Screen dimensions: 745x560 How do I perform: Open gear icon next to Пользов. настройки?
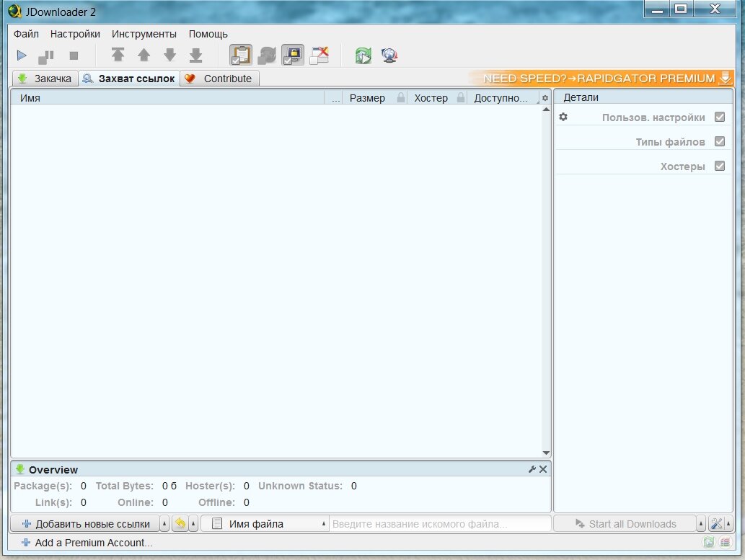pyautogui.click(x=563, y=117)
